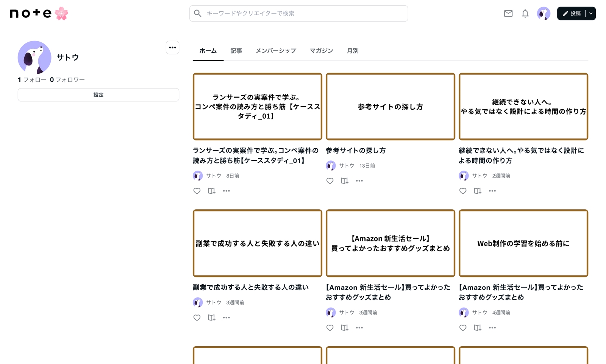Add 副業で成功する人 article to a magazine
This screenshot has width=606, height=364.
click(211, 318)
